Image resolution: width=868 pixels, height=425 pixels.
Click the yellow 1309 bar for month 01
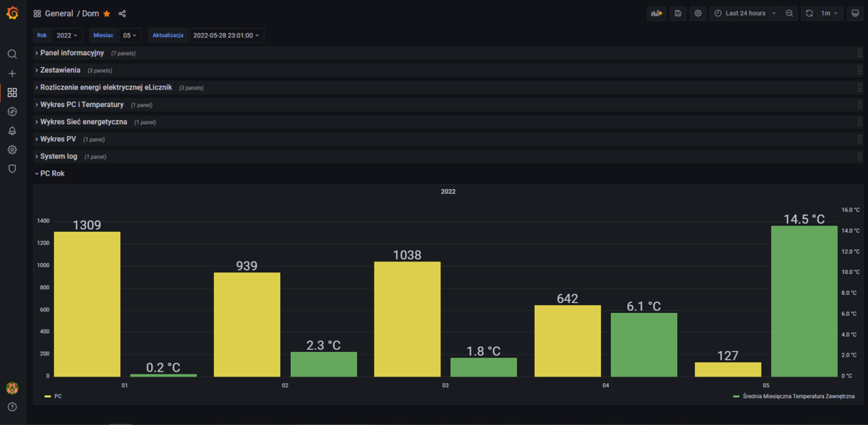click(x=88, y=304)
